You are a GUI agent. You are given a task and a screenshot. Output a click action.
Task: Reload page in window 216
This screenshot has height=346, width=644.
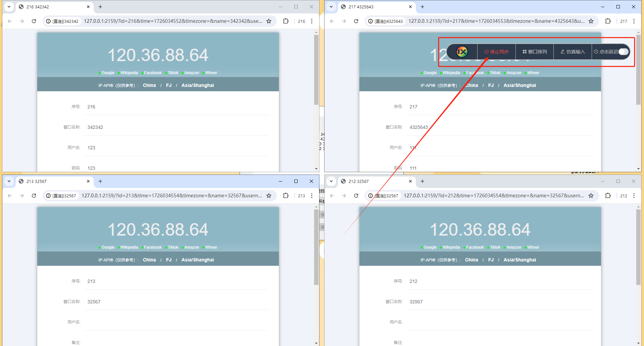[34, 21]
